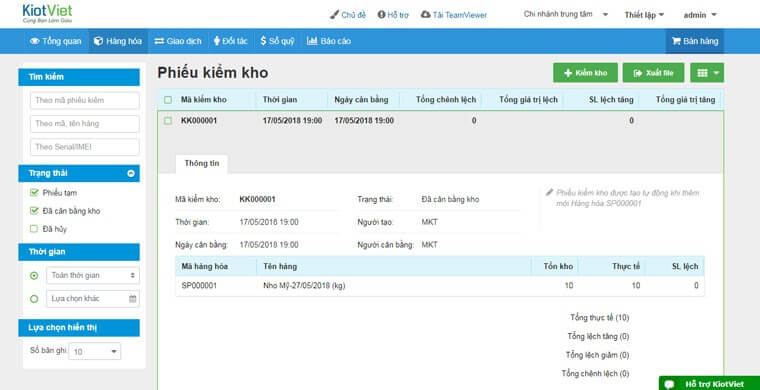Uncheck Đã cân bằng kho status filter

pos(34,211)
